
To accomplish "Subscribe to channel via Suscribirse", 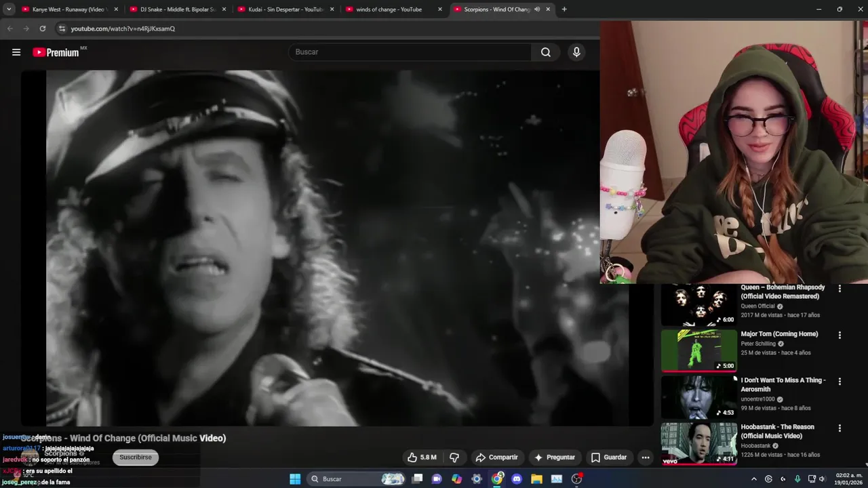I will pyautogui.click(x=136, y=457).
